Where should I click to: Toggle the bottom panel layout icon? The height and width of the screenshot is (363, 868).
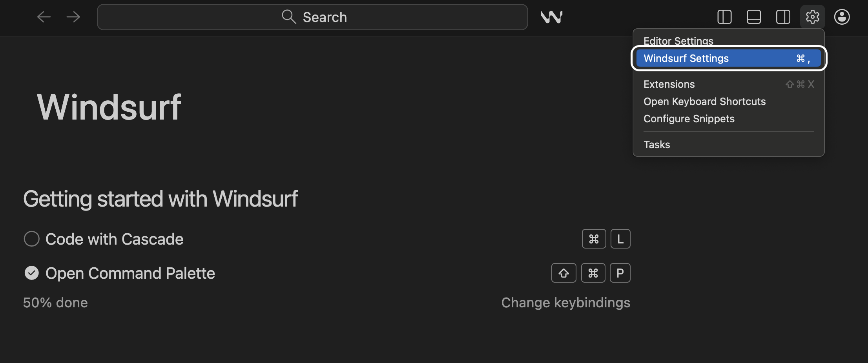tap(754, 17)
